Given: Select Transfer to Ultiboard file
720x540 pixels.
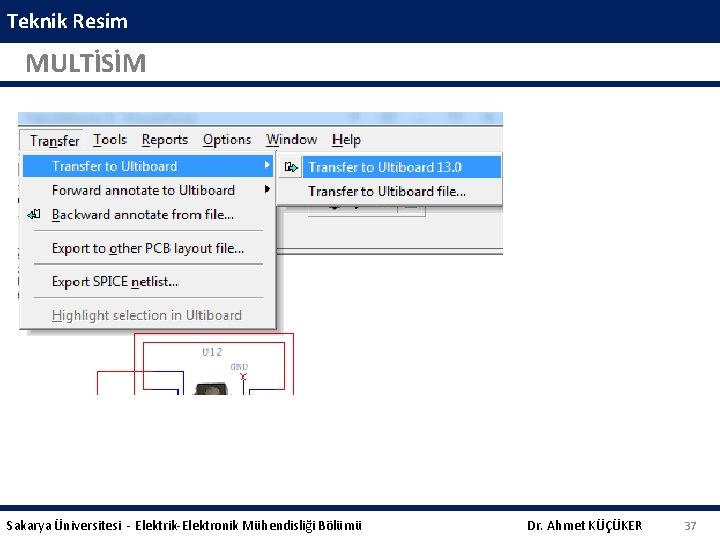Looking at the screenshot, I should [x=389, y=191].
